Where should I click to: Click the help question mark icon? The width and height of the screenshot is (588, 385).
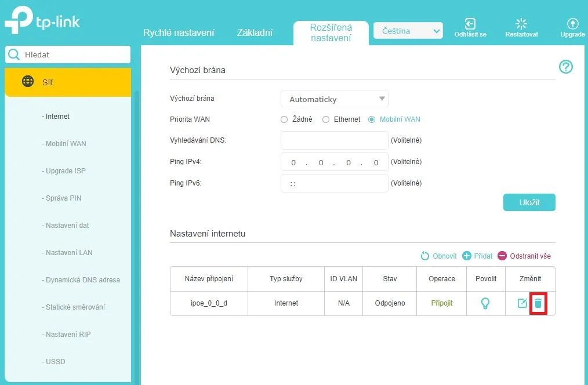[565, 67]
